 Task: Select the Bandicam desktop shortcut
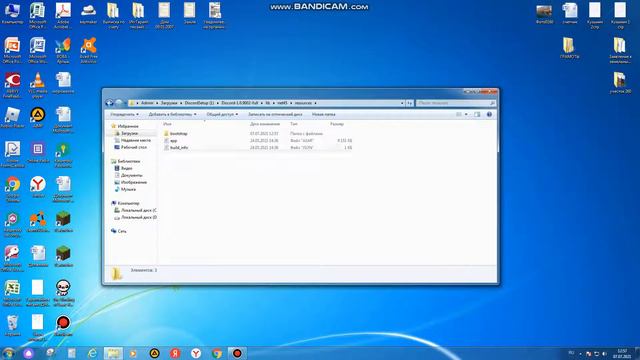tap(63, 326)
